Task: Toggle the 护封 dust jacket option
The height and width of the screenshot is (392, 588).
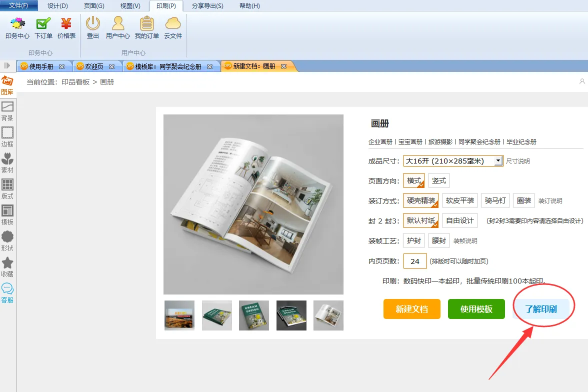Action: 414,240
